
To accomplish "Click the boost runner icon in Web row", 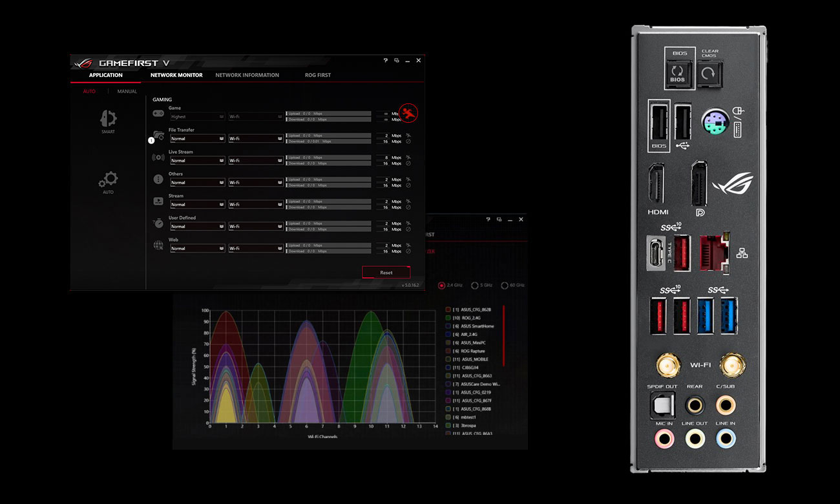I will coord(408,246).
